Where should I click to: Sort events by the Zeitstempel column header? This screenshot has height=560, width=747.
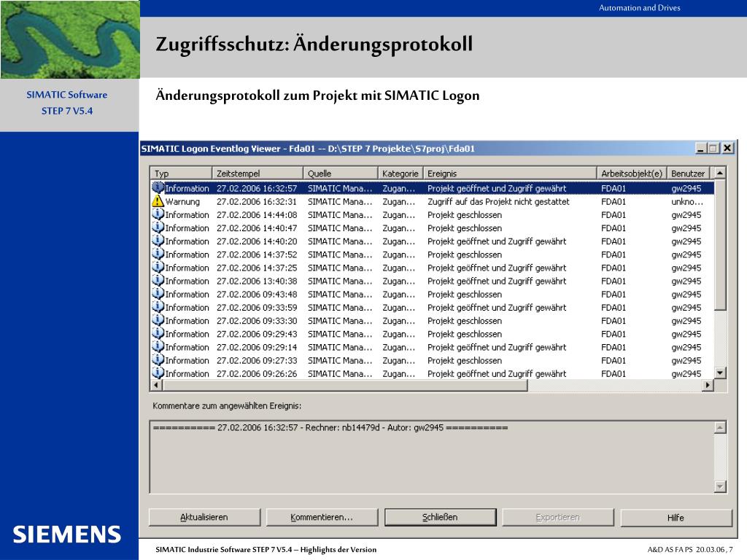(258, 174)
